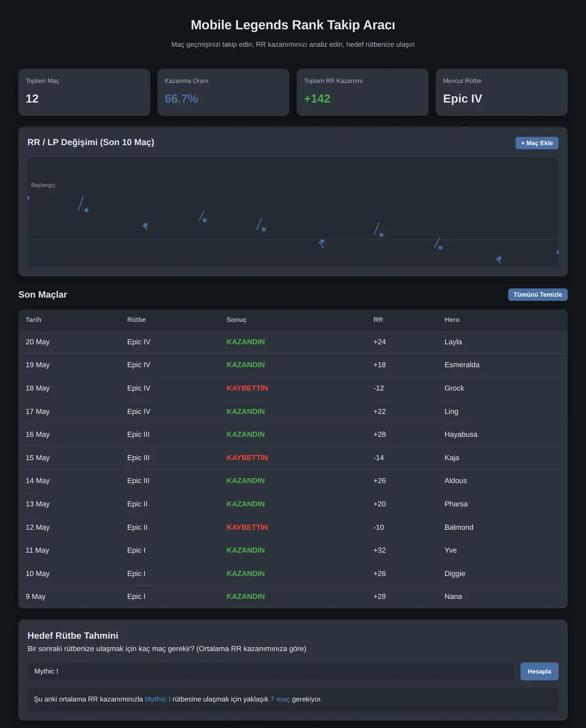The image size is (586, 728).
Task: Click the total RR gain "+142"
Action: click(317, 99)
